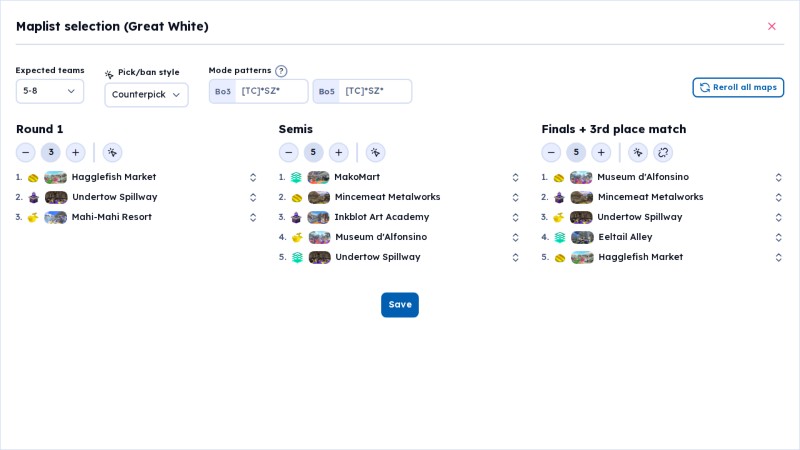Click mode icon beside Mahi-Mahi Resort
This screenshot has height=450, width=800.
pyautogui.click(x=33, y=217)
